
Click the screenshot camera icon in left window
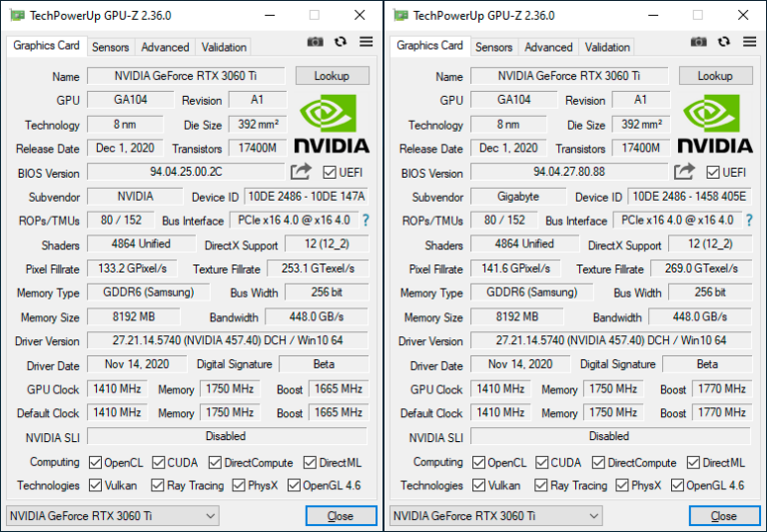315,42
